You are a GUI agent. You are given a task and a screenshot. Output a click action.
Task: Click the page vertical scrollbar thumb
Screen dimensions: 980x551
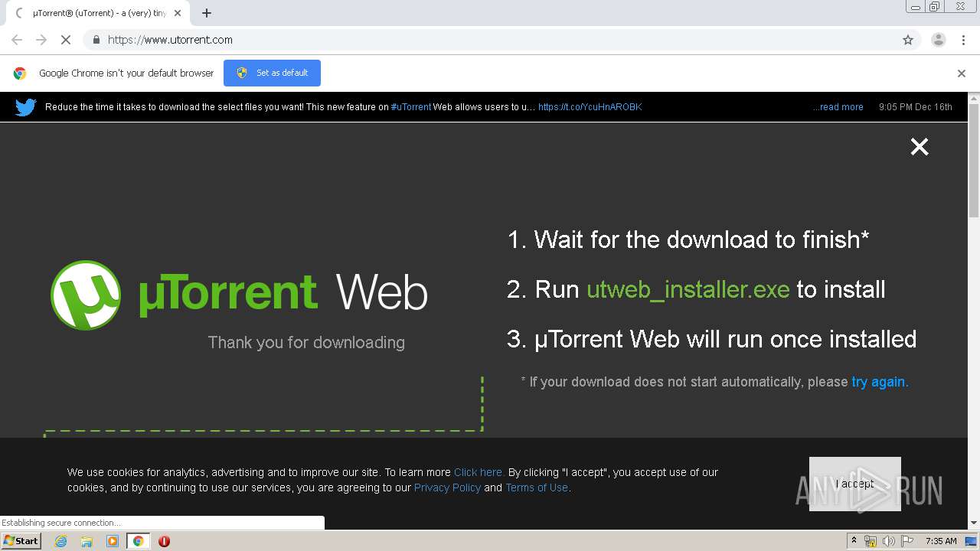[974, 161]
